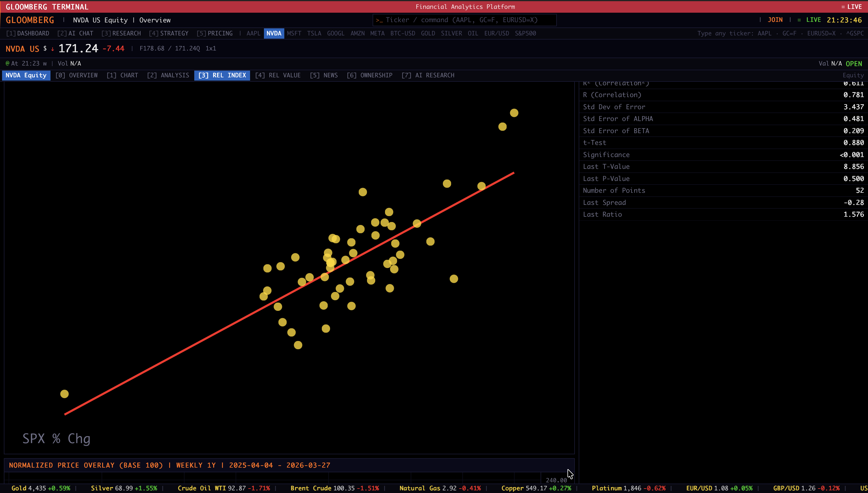868x493 pixels.
Task: Open the [1] DASHBOARD menu
Action: tap(28, 33)
